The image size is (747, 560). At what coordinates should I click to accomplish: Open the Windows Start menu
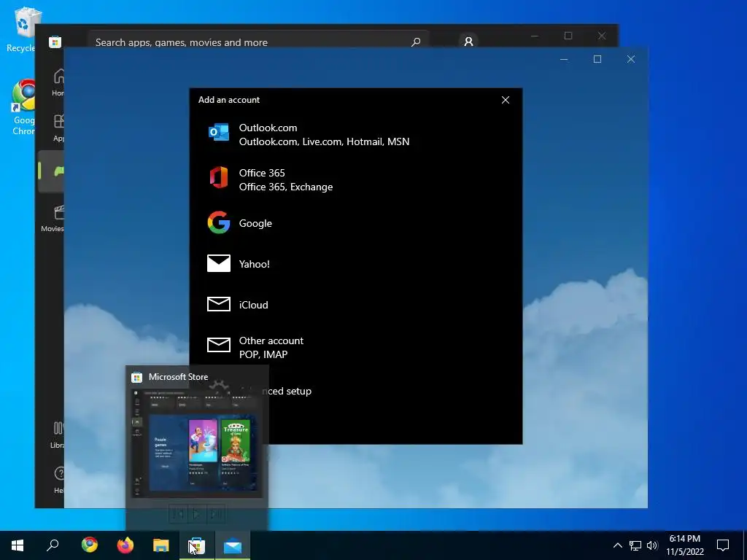pos(18,545)
